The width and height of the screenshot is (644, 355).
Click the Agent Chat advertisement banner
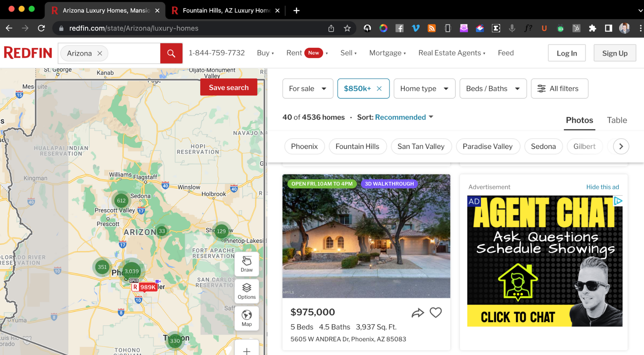[545, 261]
